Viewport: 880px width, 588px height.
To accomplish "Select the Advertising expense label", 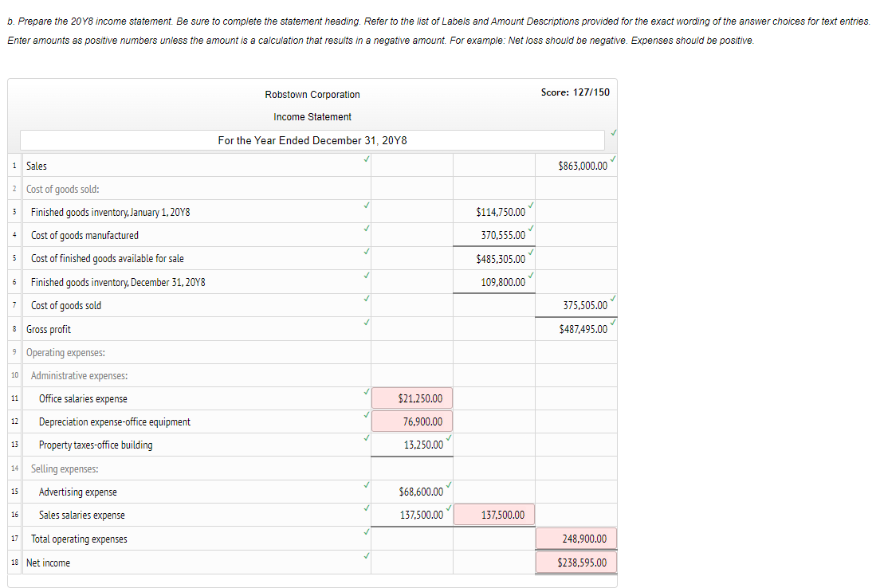I will point(78,492).
